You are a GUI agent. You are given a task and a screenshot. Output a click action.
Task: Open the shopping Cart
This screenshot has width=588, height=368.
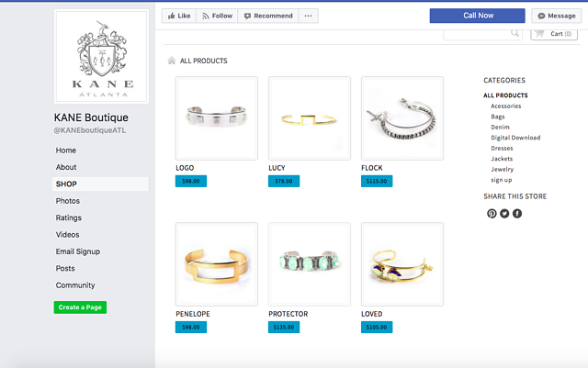(x=554, y=34)
